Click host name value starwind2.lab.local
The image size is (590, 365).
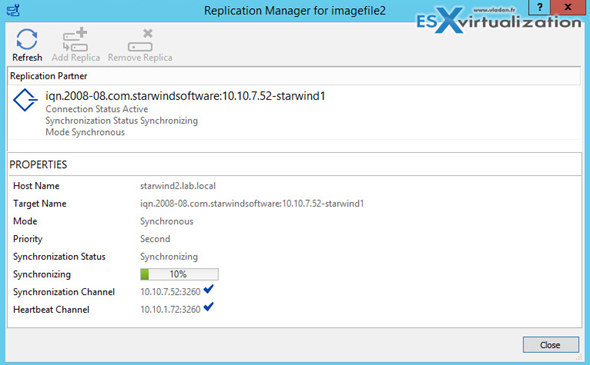click(x=178, y=186)
